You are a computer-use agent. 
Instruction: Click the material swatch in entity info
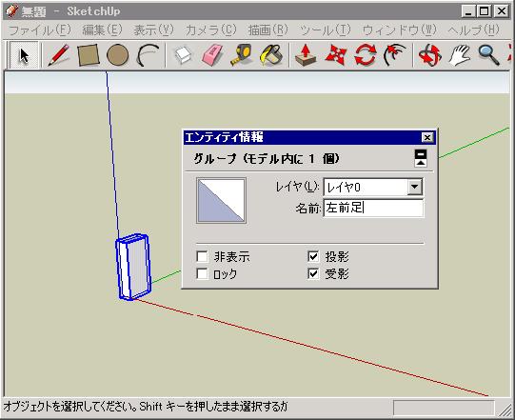pos(221,200)
